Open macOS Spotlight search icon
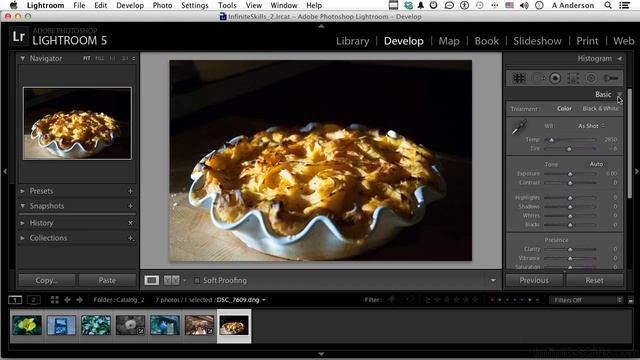The height and width of the screenshot is (360, 640). pyautogui.click(x=608, y=5)
